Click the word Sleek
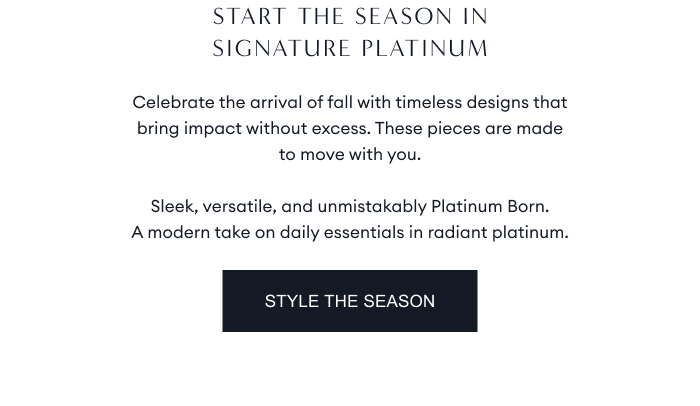 pos(173,206)
